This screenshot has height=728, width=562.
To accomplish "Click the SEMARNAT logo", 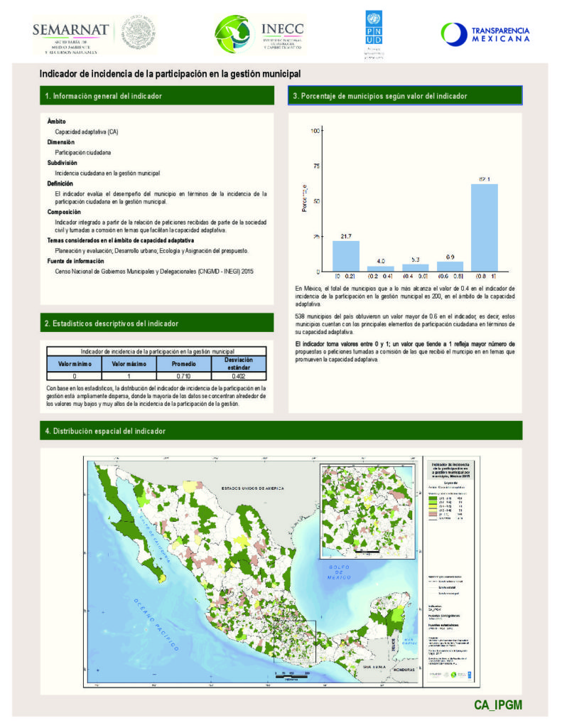I will pos(94,35).
